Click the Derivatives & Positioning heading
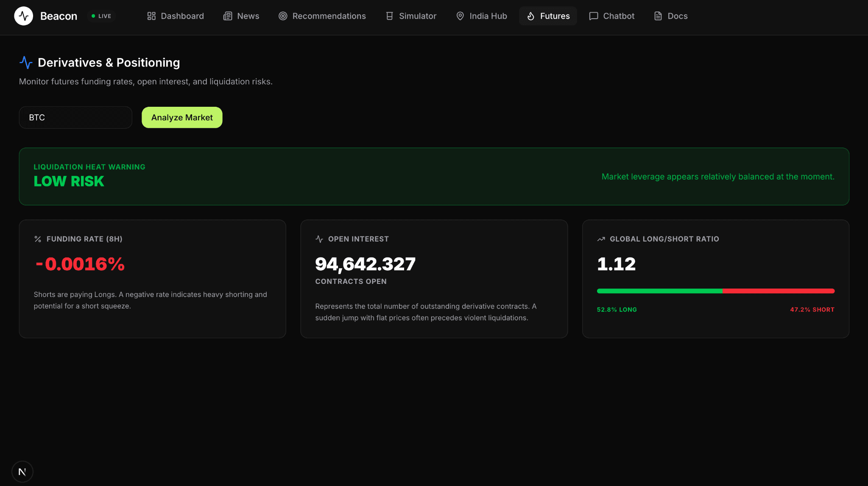 (x=109, y=63)
